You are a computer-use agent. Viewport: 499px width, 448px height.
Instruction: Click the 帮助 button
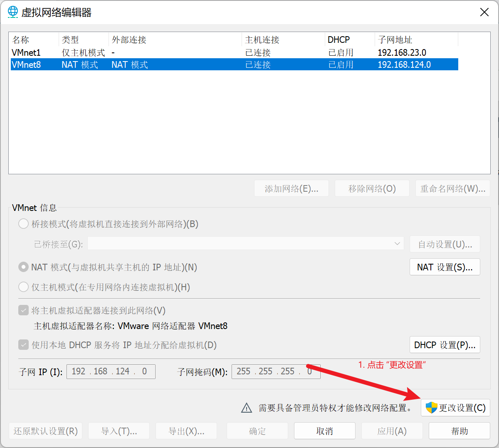pos(459,431)
